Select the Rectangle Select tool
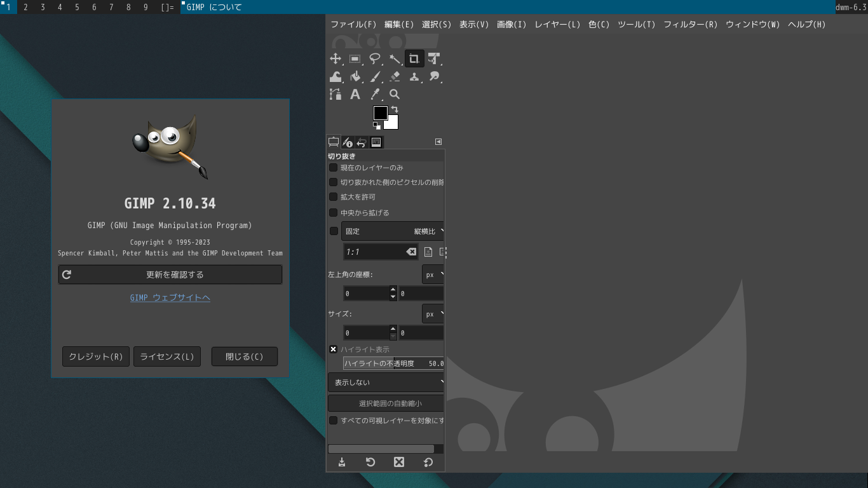Viewport: 868px width, 488px height. coord(355,59)
